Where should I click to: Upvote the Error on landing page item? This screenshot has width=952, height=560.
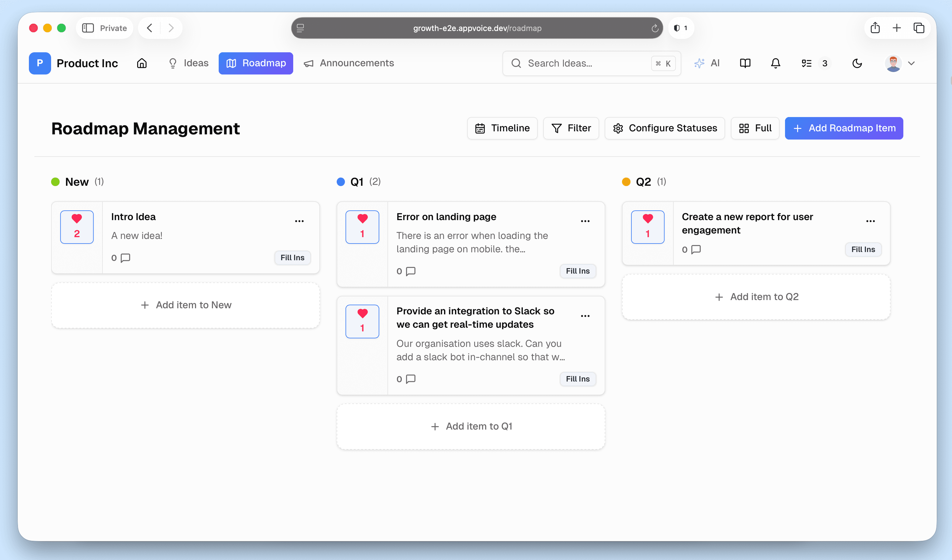[362, 226]
